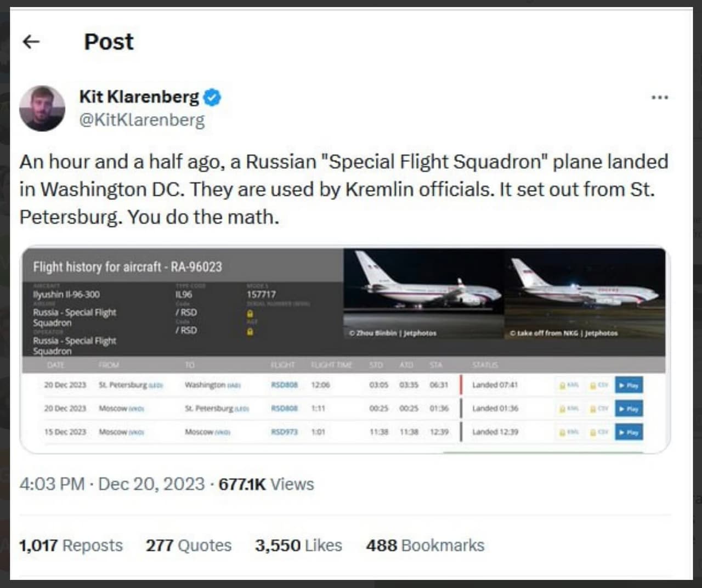The image size is (702, 588).
Task: Click Play for the Moscow to St. Petersburg row
Action: (x=629, y=409)
